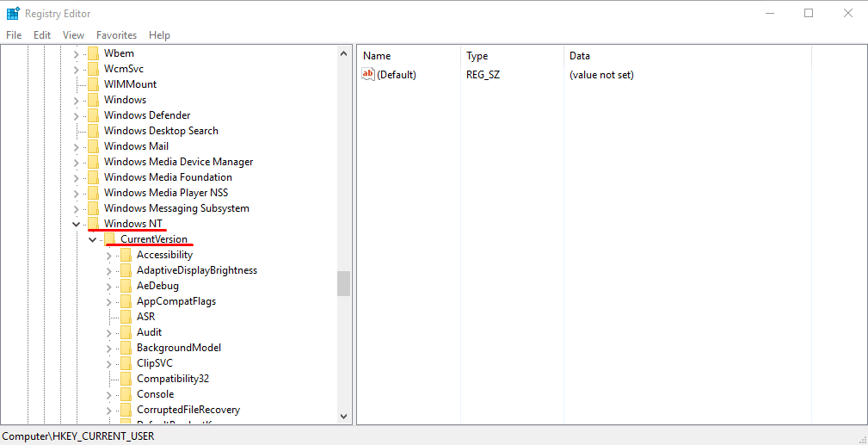
Task: Click the ClipSVC folder icon
Action: 126,363
